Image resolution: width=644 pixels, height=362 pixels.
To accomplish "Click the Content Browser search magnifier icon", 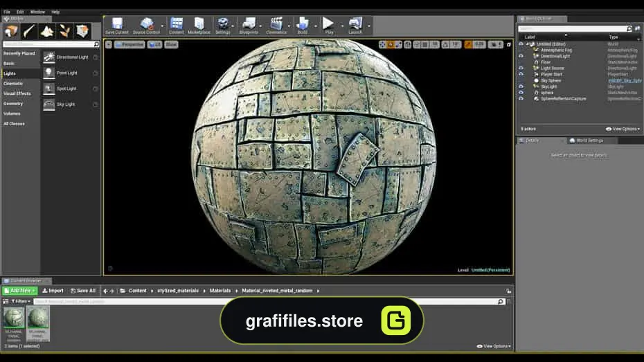I will [501, 301].
